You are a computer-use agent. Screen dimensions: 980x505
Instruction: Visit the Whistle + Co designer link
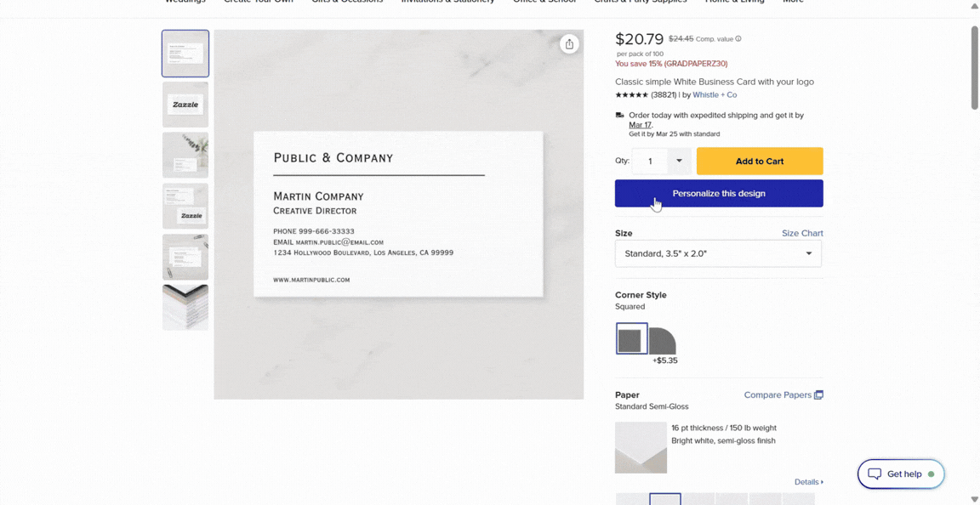pyautogui.click(x=715, y=95)
